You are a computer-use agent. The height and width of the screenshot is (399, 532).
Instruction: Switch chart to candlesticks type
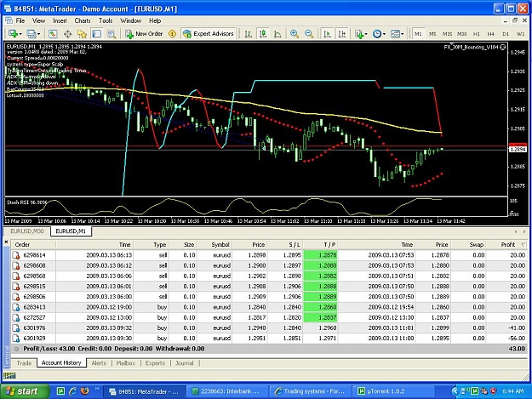click(x=263, y=34)
